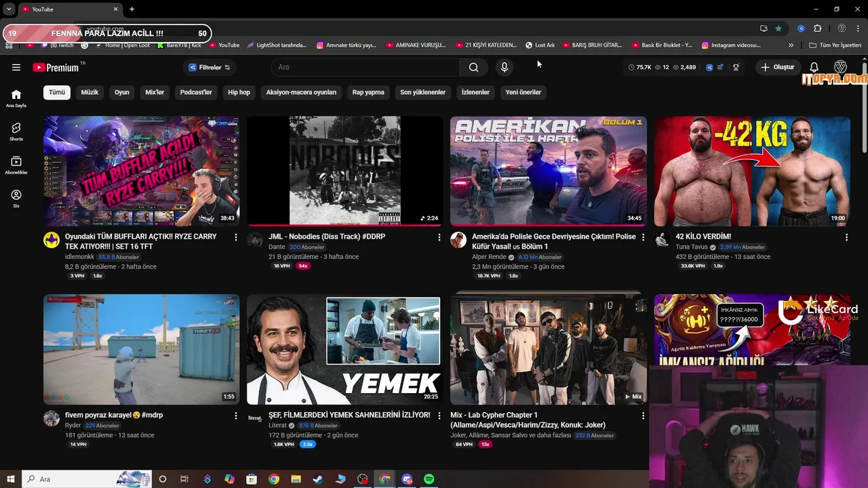Open the LightShot tarafında bookmark
Viewport: 868px width, 488px height.
point(277,45)
